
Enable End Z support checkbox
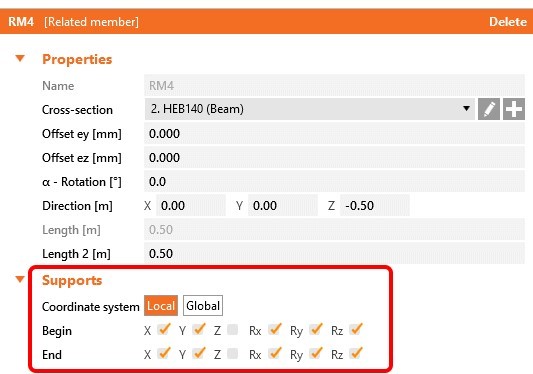click(x=233, y=354)
